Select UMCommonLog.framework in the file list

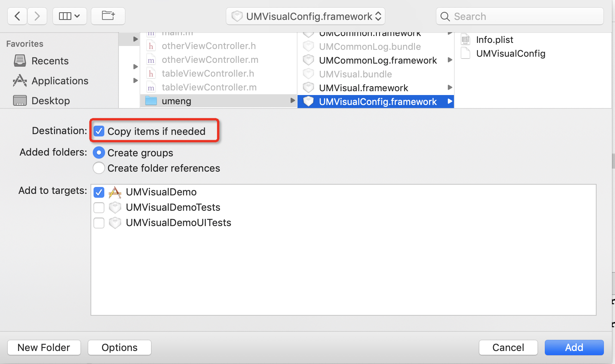point(377,61)
